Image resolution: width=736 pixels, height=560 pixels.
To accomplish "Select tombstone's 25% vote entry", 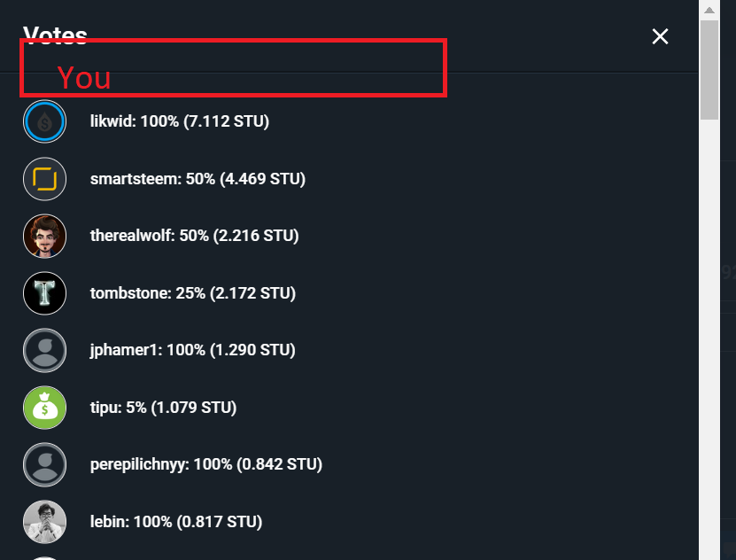I will (192, 293).
